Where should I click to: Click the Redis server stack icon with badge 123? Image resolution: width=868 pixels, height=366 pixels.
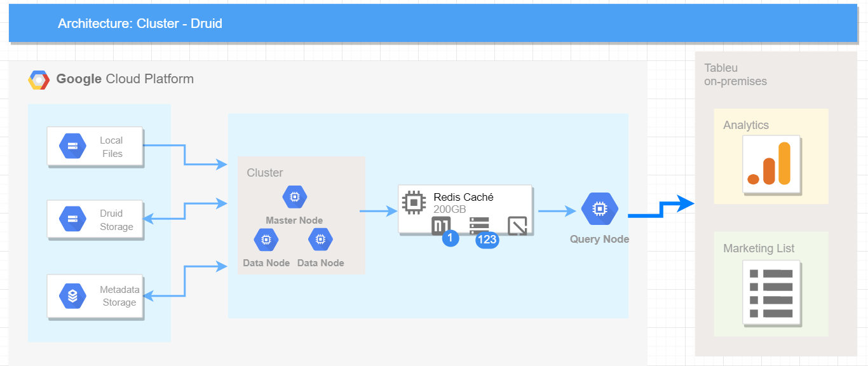coord(479,224)
